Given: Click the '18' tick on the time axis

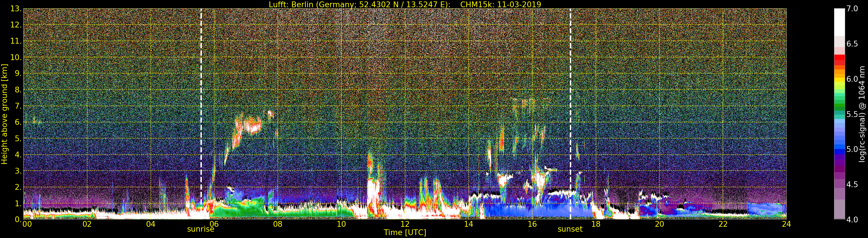Looking at the screenshot, I should tap(596, 224).
